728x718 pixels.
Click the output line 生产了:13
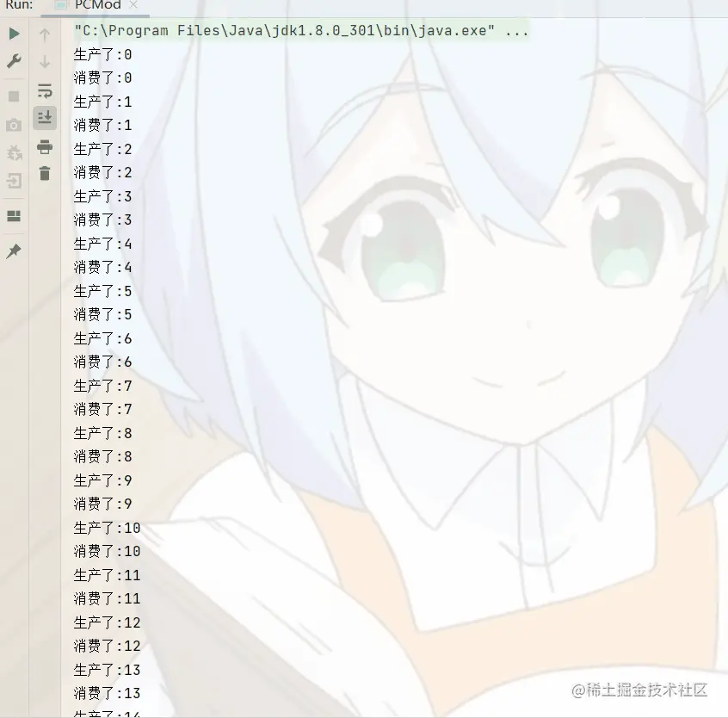point(107,671)
